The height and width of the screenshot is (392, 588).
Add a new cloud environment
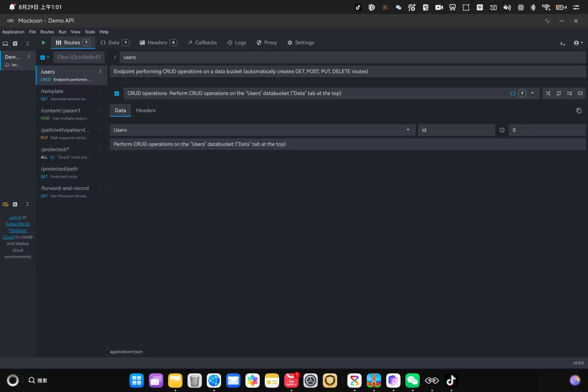[15, 204]
